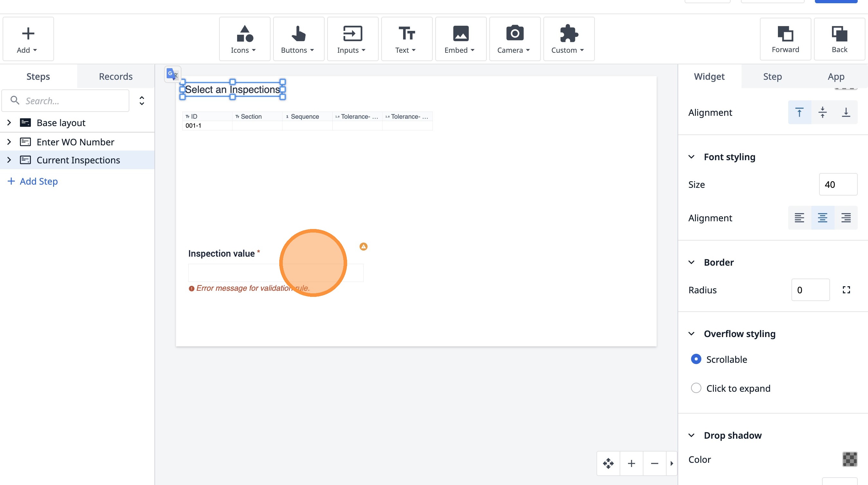Select the bottom vertical alignment icon
Viewport: 868px width, 485px height.
coord(846,113)
